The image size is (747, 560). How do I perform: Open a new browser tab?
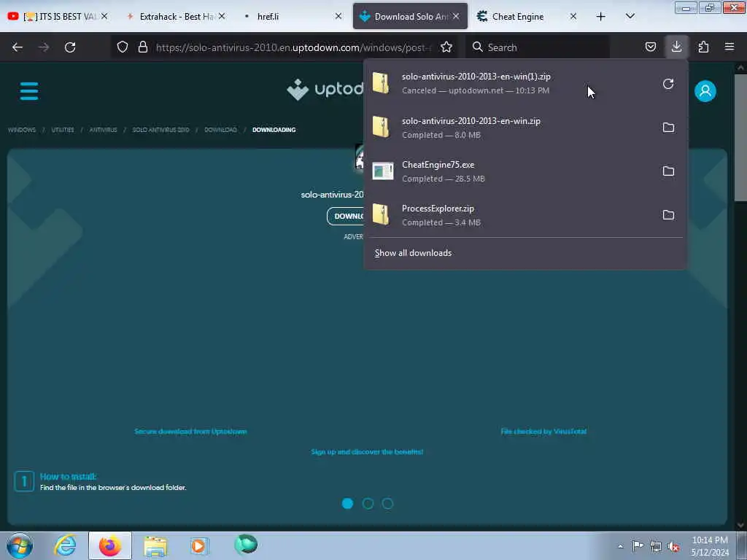[x=601, y=17]
